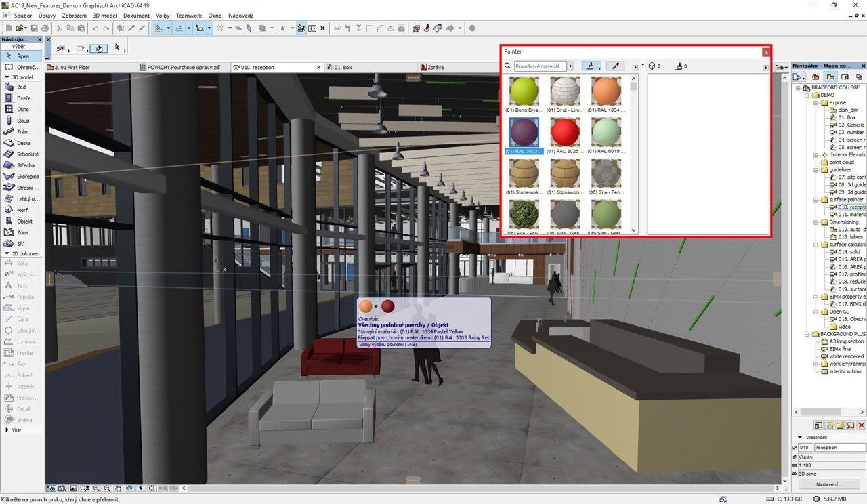Click the paint bucket icon in Painter

[x=591, y=66]
